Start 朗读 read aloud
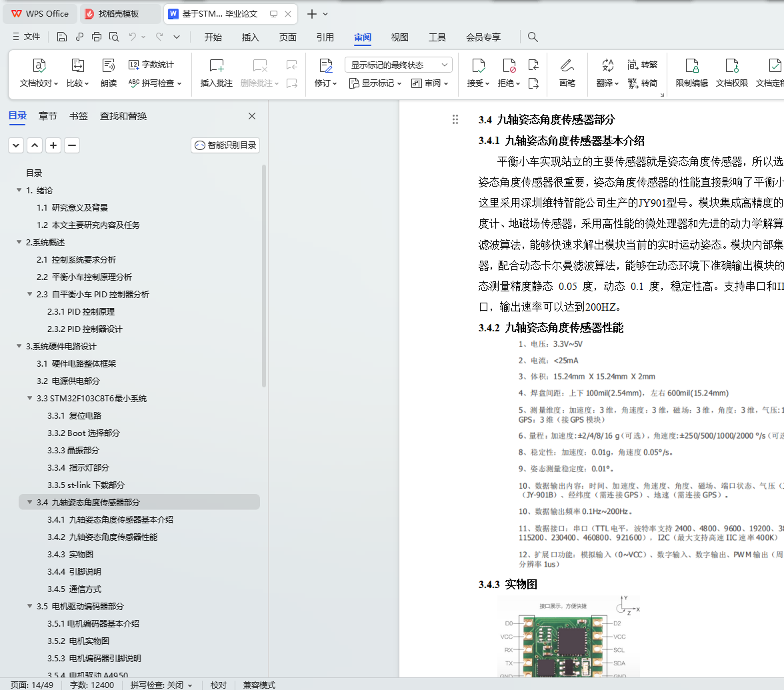The image size is (784, 690). pos(109,73)
